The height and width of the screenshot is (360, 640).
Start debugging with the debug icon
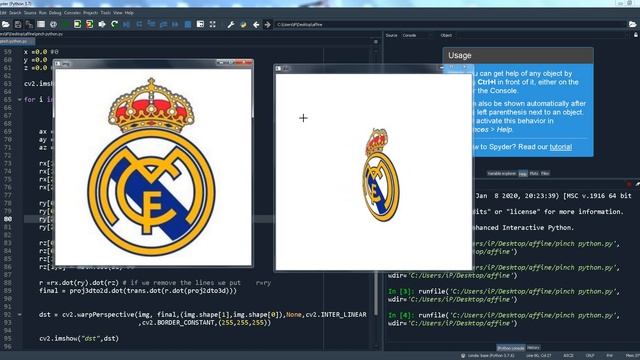127,24
